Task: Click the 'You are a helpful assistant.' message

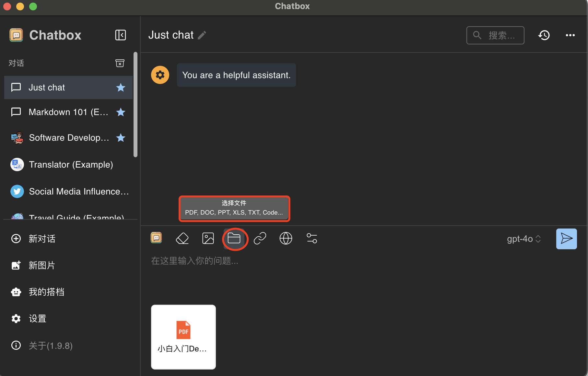Action: point(236,75)
